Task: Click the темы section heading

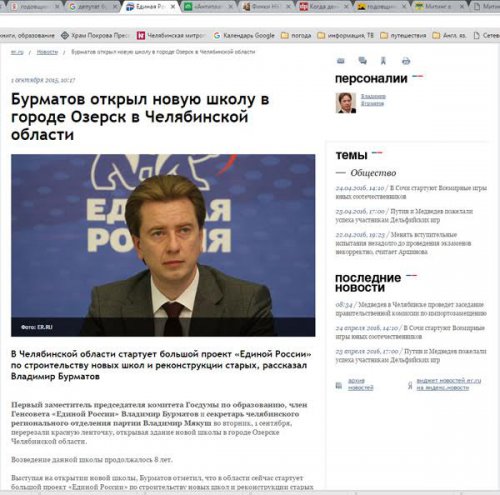Action: [x=351, y=155]
